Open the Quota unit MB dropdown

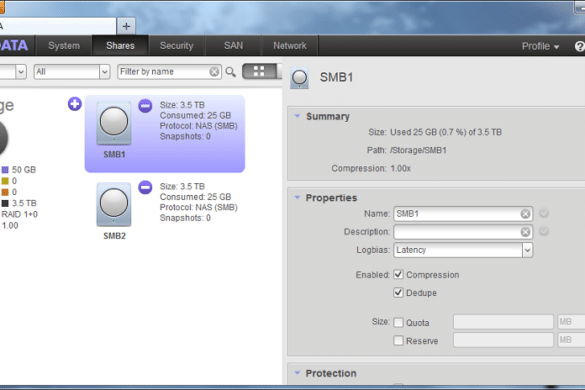[x=571, y=322]
